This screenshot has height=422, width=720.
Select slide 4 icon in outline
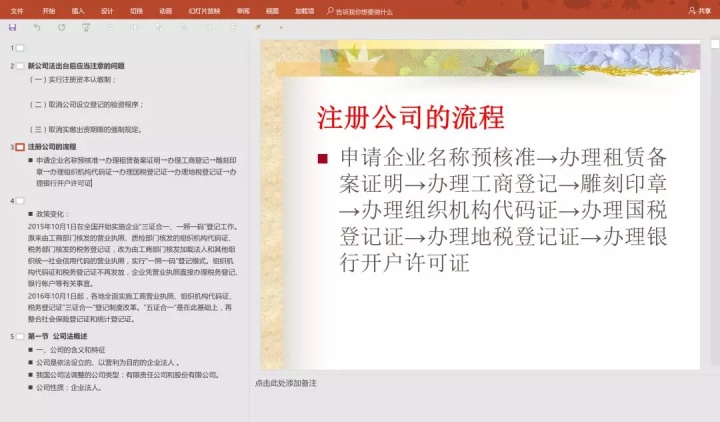pos(20,201)
